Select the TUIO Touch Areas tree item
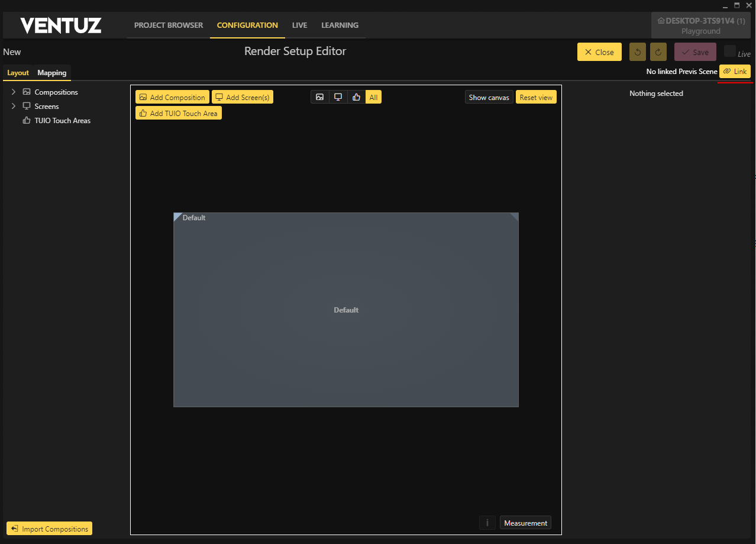756x544 pixels. (x=62, y=121)
